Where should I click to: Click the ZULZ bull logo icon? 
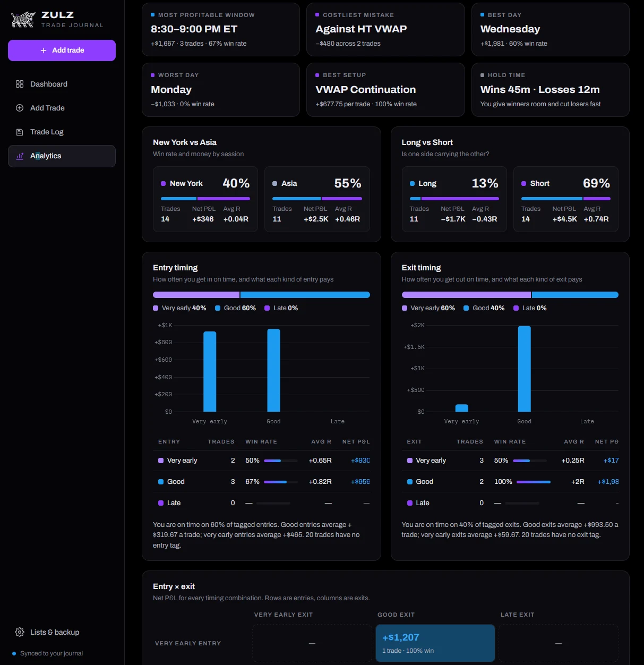[23, 20]
